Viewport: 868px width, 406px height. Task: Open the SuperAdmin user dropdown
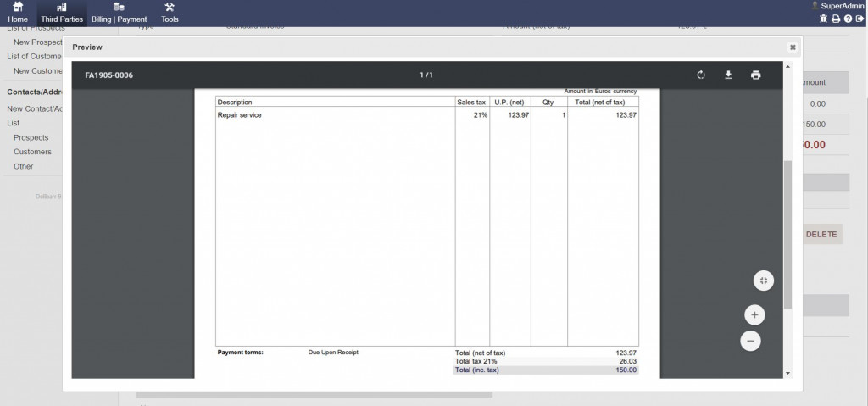pos(837,6)
